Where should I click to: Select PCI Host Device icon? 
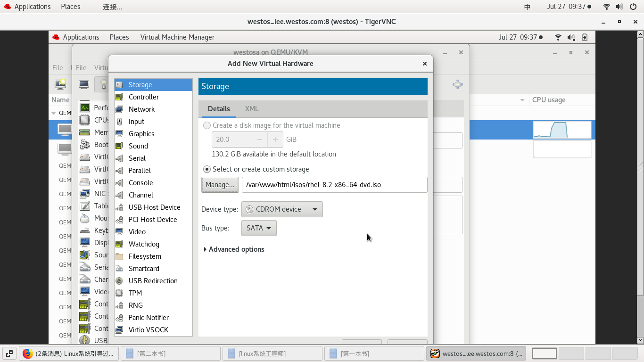(x=119, y=220)
